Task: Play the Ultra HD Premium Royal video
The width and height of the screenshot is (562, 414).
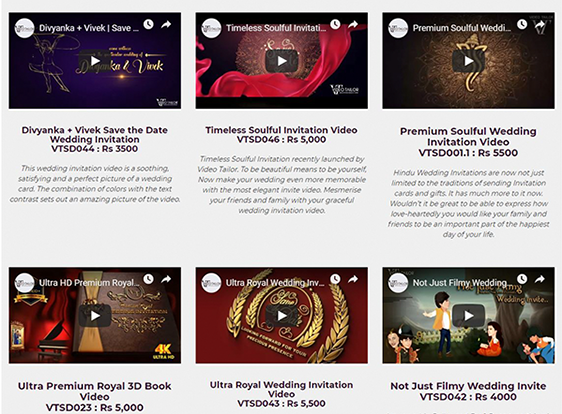Action: 95,315
